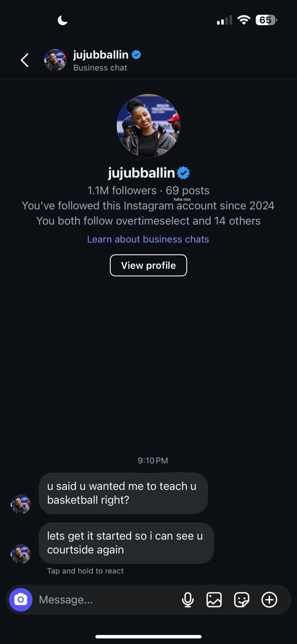
Task: Tap the Business chat subtitle label
Action: [100, 68]
